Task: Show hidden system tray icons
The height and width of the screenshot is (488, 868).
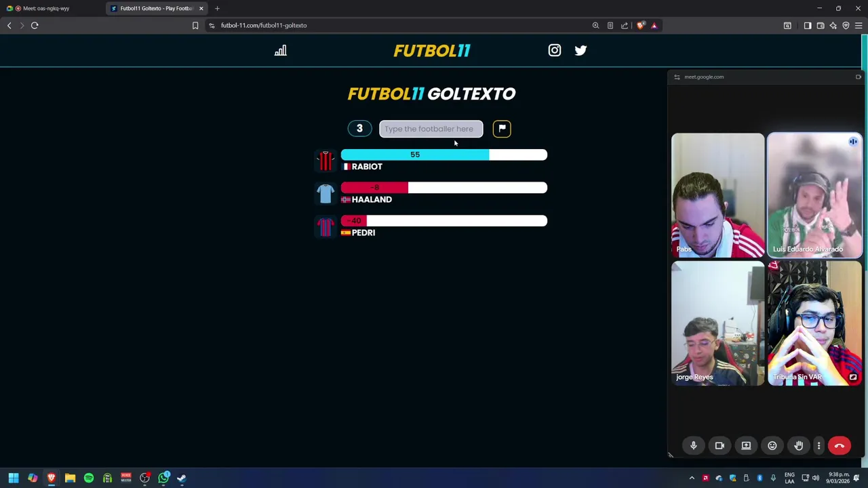Action: [692, 478]
